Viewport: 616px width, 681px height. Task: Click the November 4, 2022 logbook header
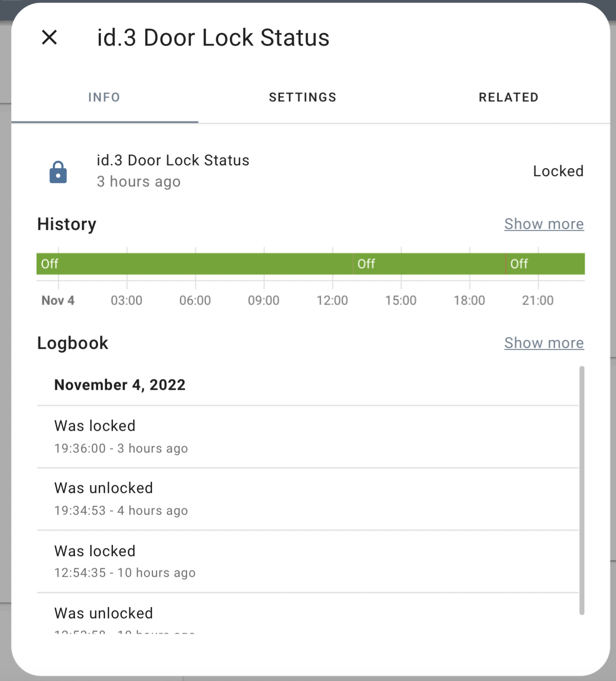120,385
